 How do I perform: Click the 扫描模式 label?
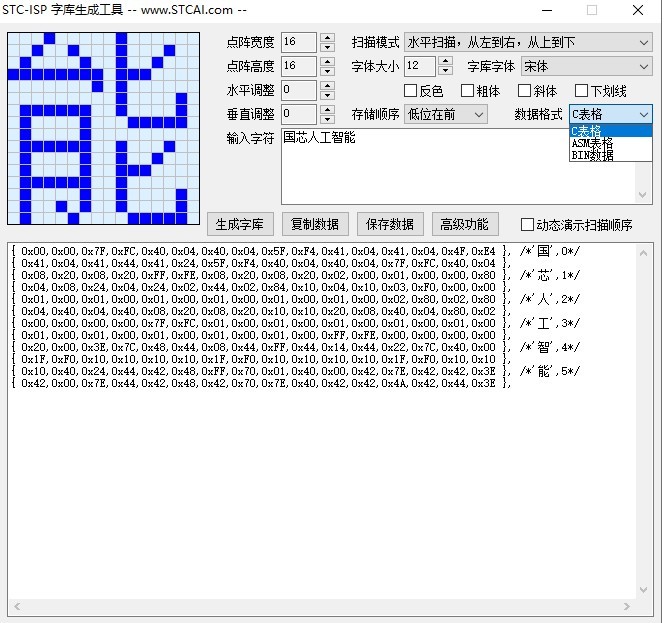[375, 42]
